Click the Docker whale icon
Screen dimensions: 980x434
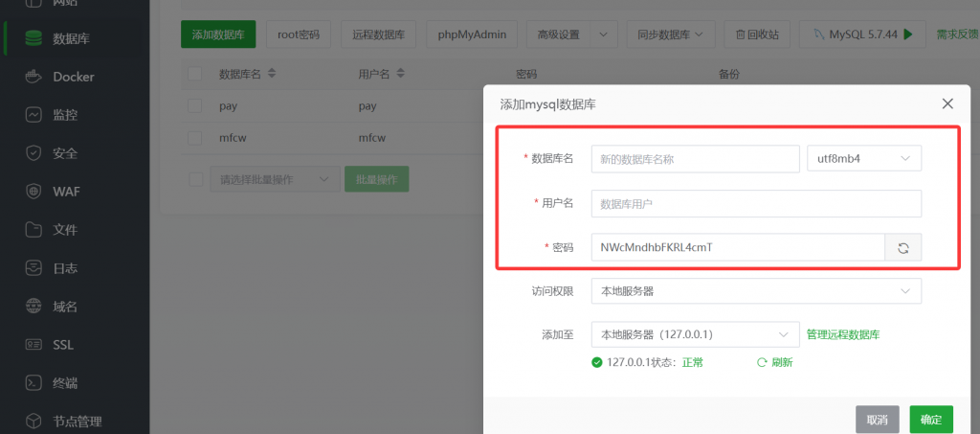point(34,77)
